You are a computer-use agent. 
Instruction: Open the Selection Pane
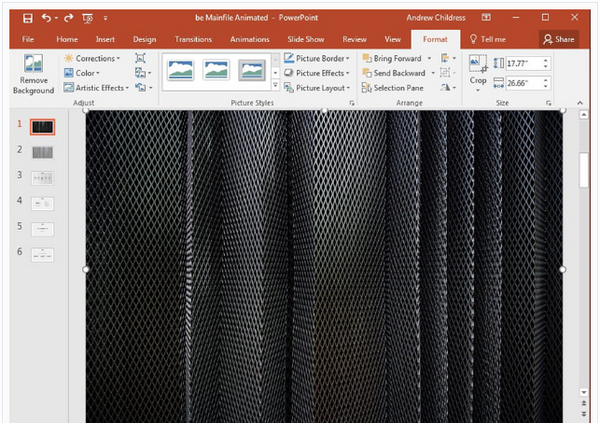[x=393, y=88]
